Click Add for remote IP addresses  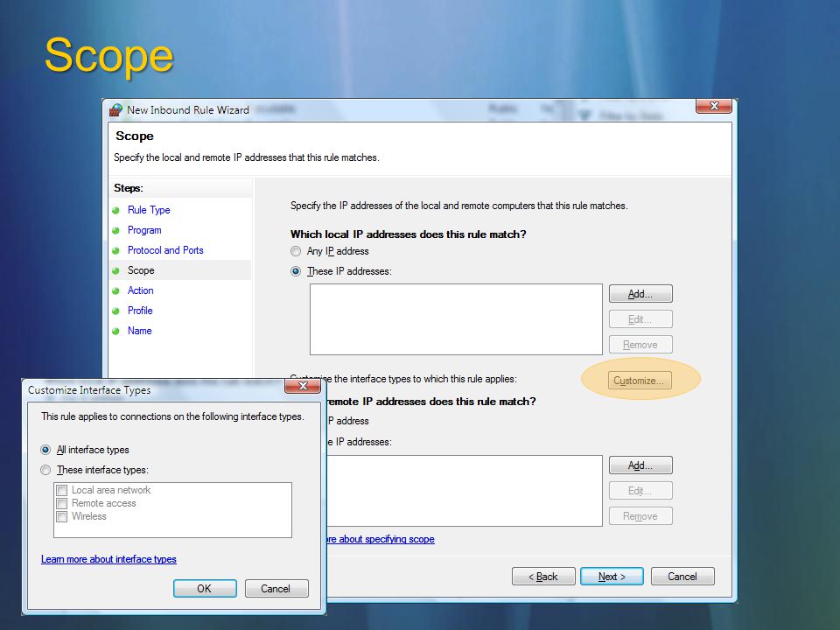point(640,465)
